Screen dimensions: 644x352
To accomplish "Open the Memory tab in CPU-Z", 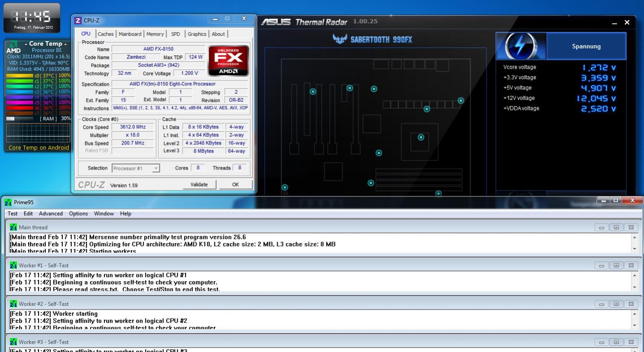I will [155, 34].
